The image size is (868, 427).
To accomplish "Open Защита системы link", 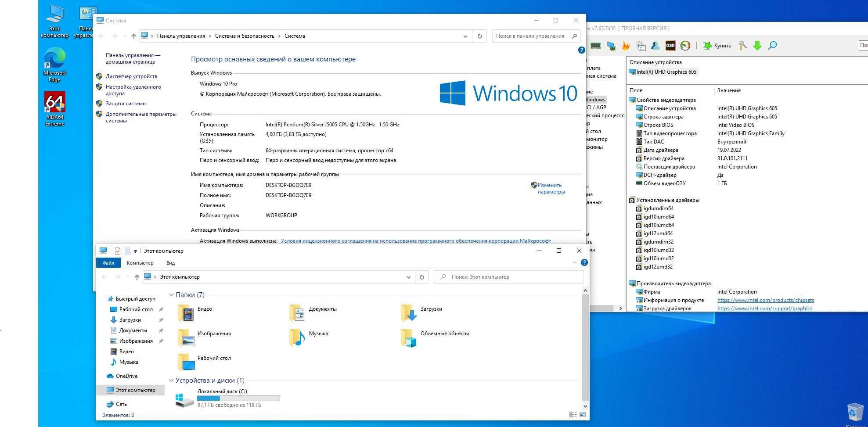I will coord(126,104).
